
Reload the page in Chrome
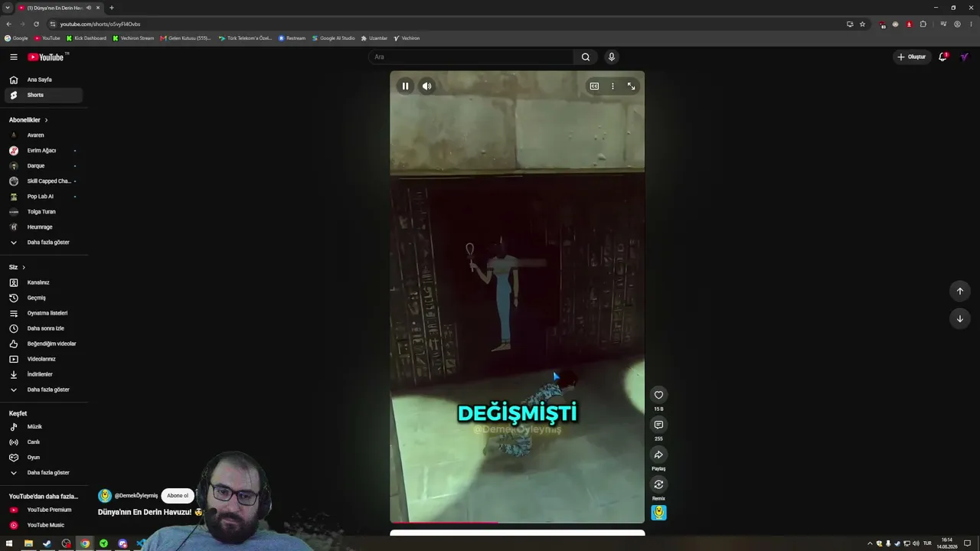click(x=36, y=24)
